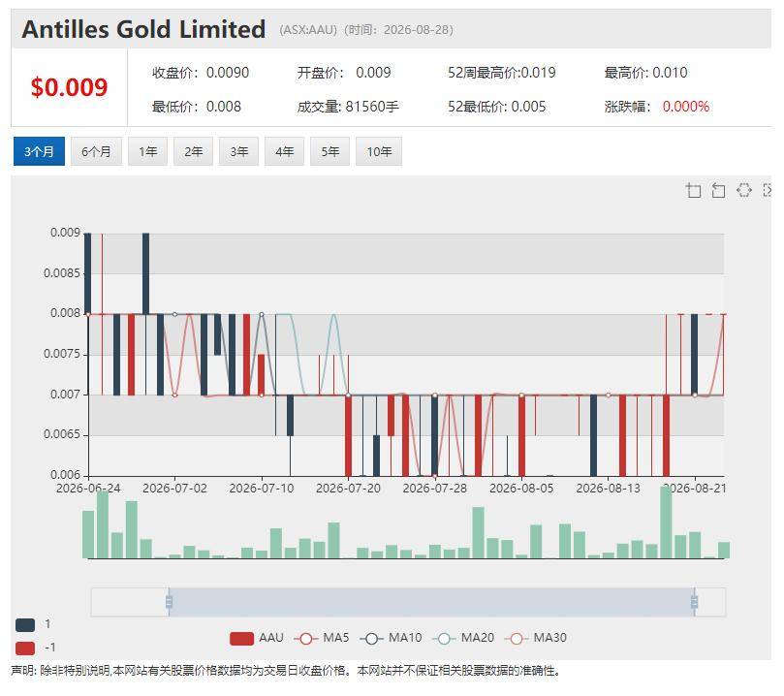Hide the MA10 moving average line

(391, 639)
